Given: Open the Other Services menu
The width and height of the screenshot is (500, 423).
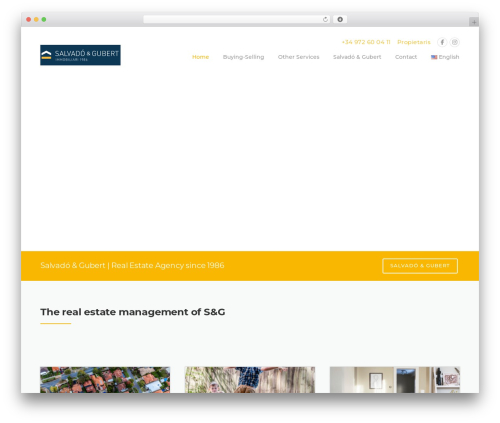Looking at the screenshot, I should pyautogui.click(x=298, y=57).
